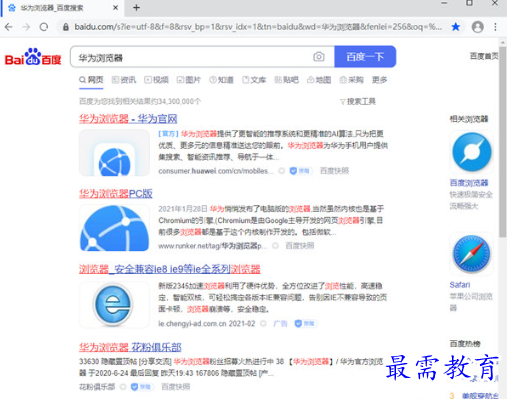Viewport: 507px width, 399px height.
Task: Click the small circle icon after runker.net URL
Action: pos(275,246)
